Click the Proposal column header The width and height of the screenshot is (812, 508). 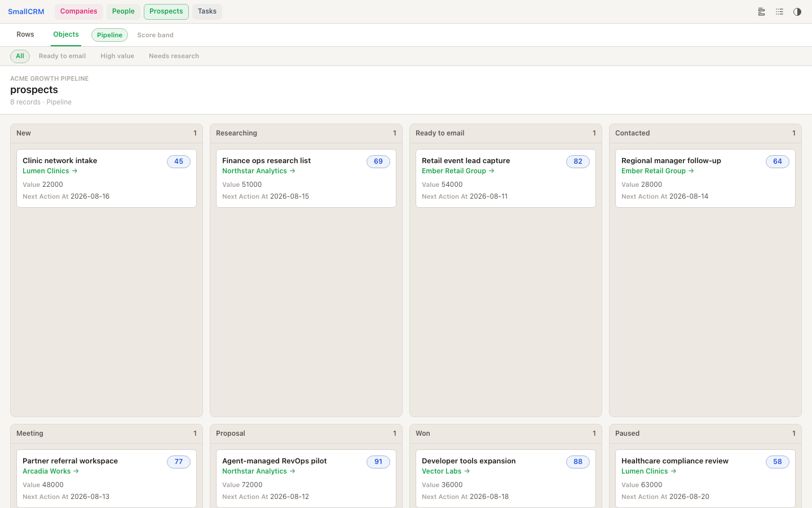(x=306, y=433)
